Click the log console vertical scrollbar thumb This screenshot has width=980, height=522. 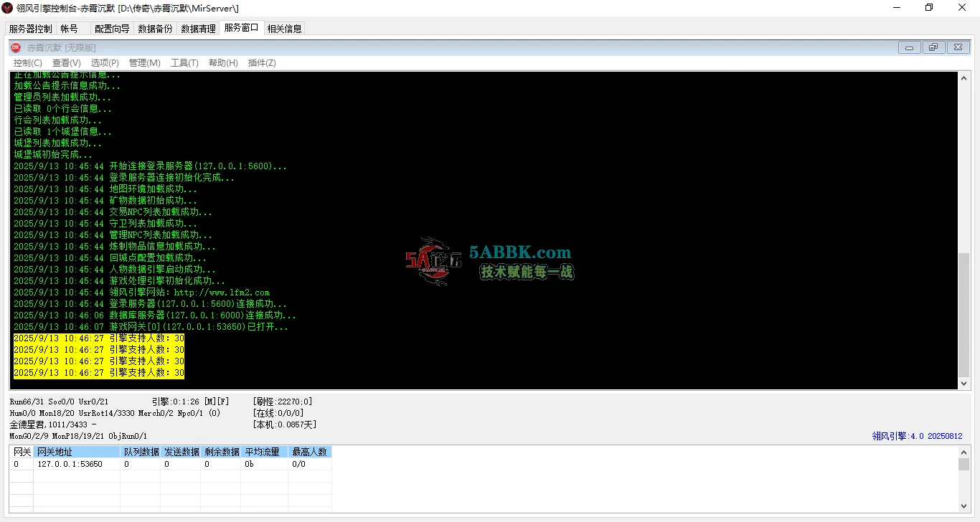(963, 314)
